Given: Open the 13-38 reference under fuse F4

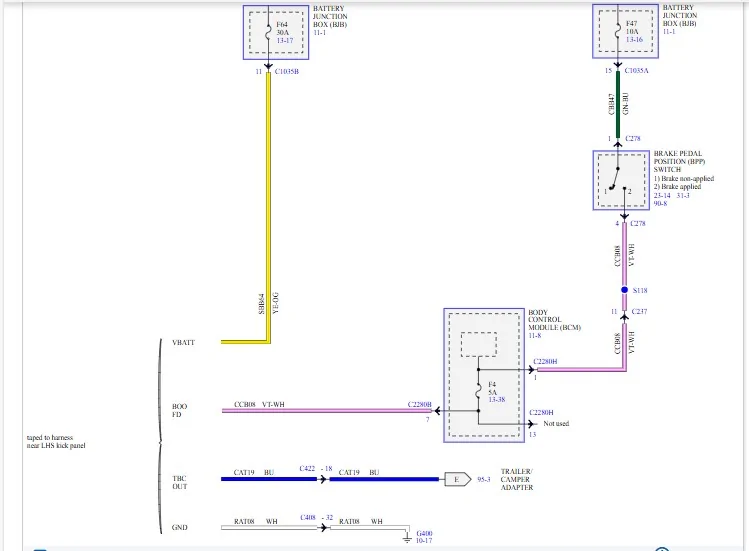Looking at the screenshot, I should (496, 400).
